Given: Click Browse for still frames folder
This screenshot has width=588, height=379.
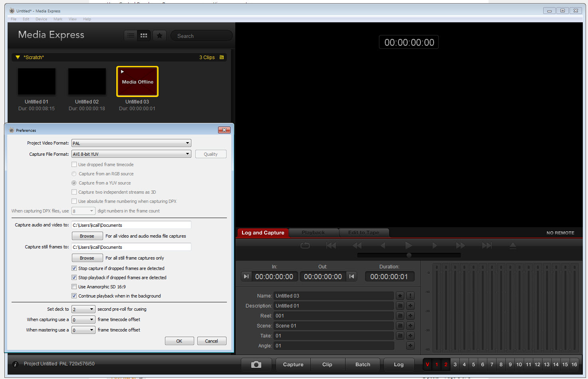Looking at the screenshot, I should tap(87, 258).
